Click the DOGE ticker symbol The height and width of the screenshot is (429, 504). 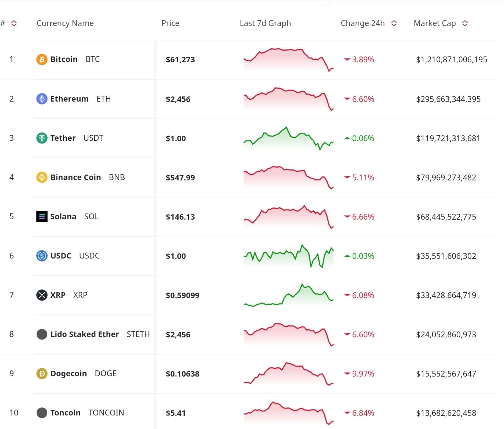tap(106, 374)
